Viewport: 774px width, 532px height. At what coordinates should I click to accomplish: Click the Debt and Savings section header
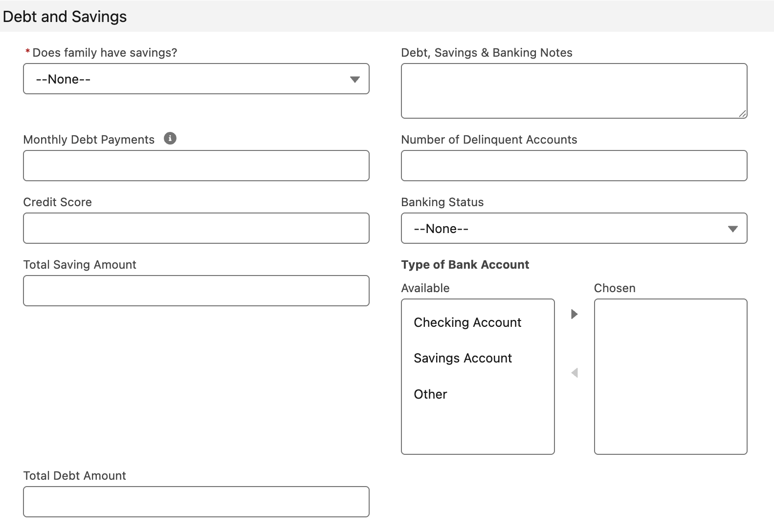click(x=65, y=17)
